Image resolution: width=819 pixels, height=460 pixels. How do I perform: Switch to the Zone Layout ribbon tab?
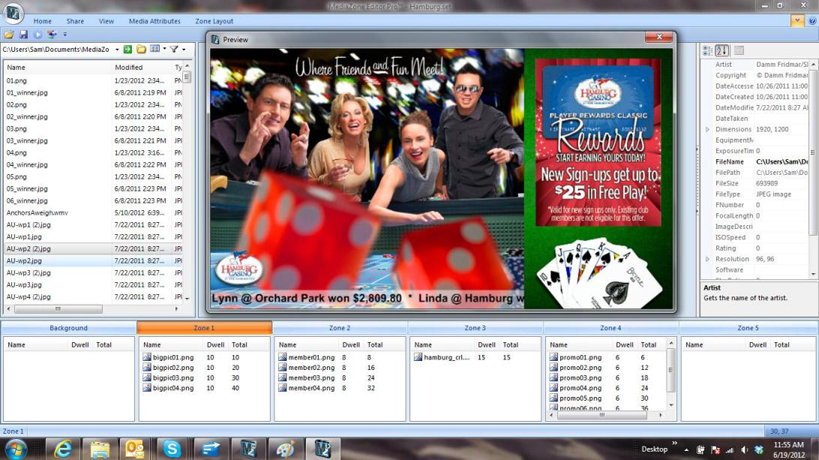[214, 21]
